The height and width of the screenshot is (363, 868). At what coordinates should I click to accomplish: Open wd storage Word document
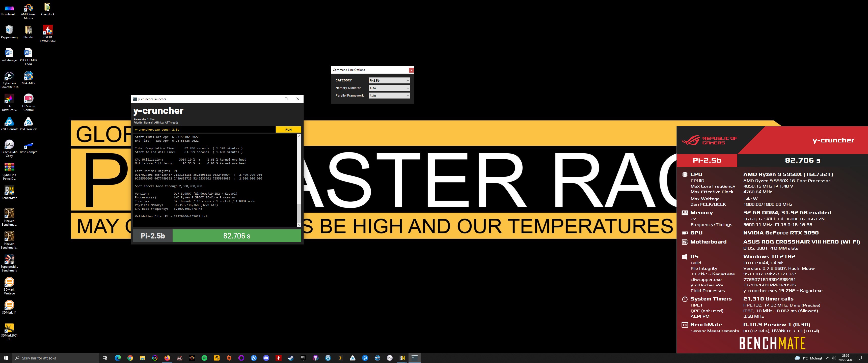point(9,55)
